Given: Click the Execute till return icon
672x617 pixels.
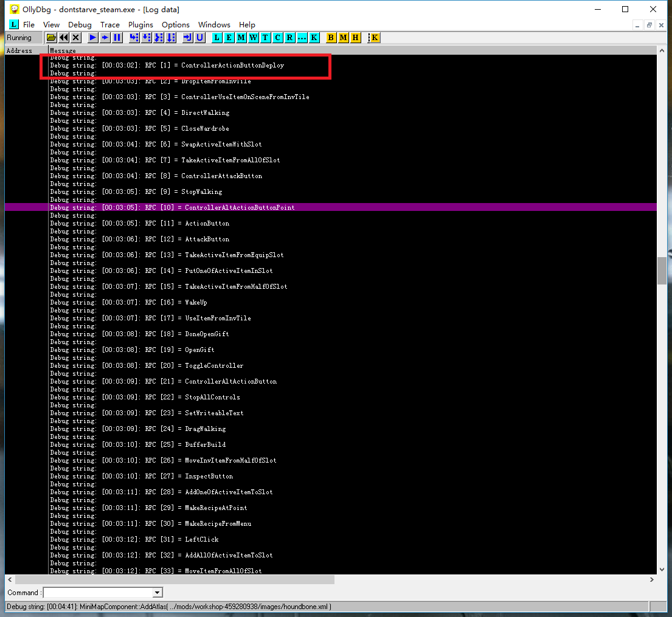Looking at the screenshot, I should 188,38.
